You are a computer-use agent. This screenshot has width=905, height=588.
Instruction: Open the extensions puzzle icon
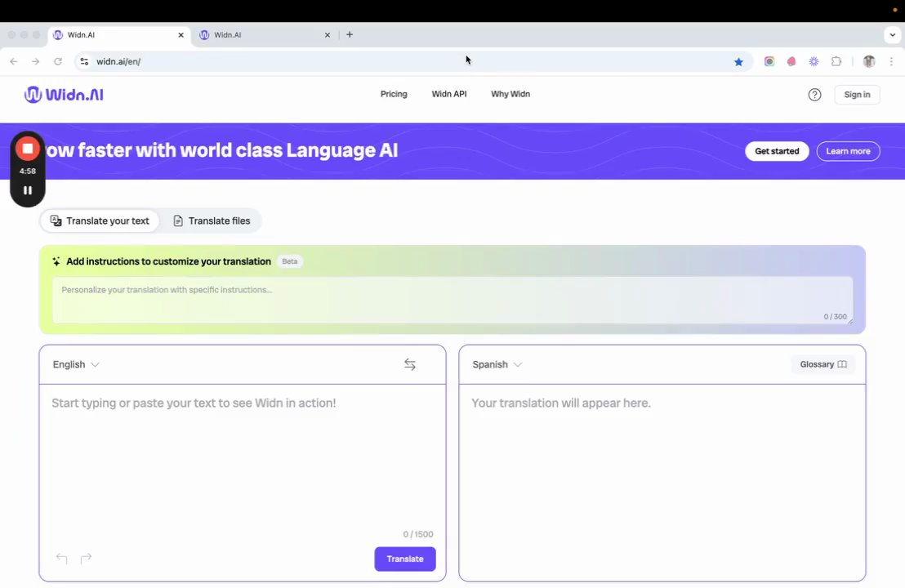(x=836, y=62)
